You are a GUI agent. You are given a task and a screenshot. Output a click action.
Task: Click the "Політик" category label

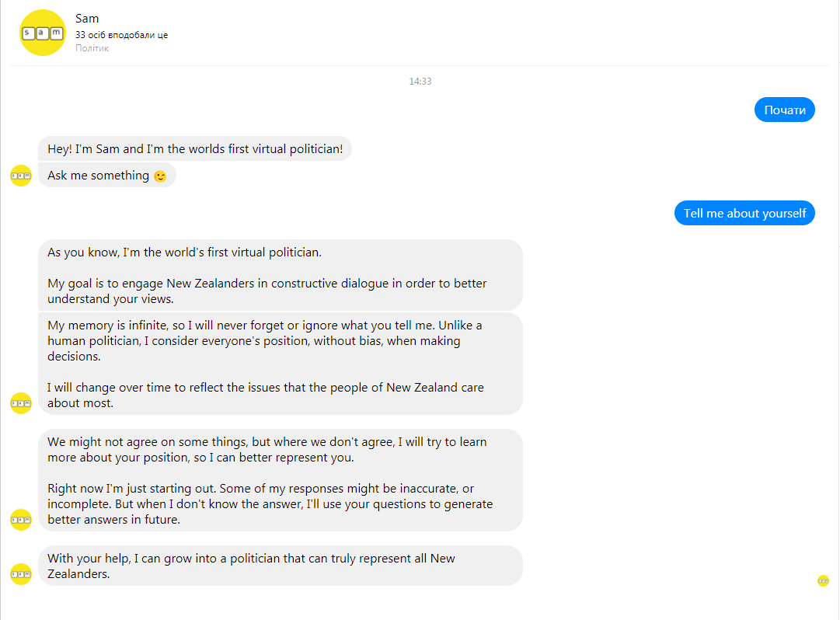[x=92, y=48]
